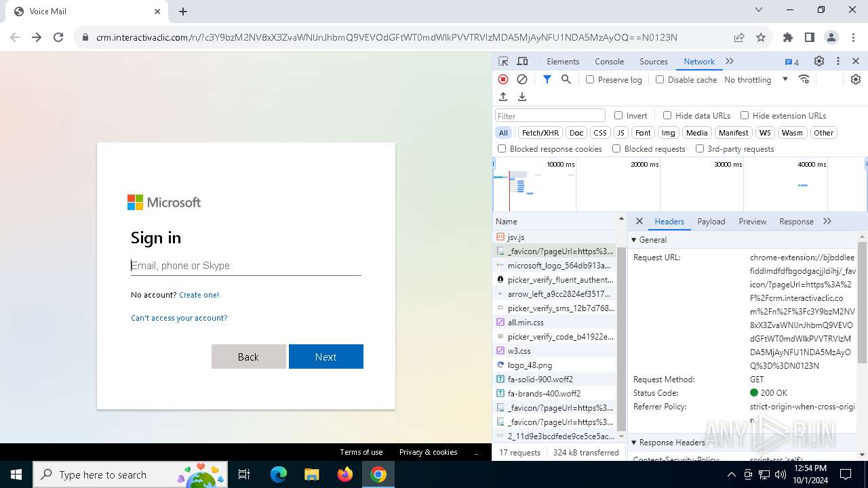Stop recording network log
Viewport: 868px width, 488px height.
pos(503,79)
